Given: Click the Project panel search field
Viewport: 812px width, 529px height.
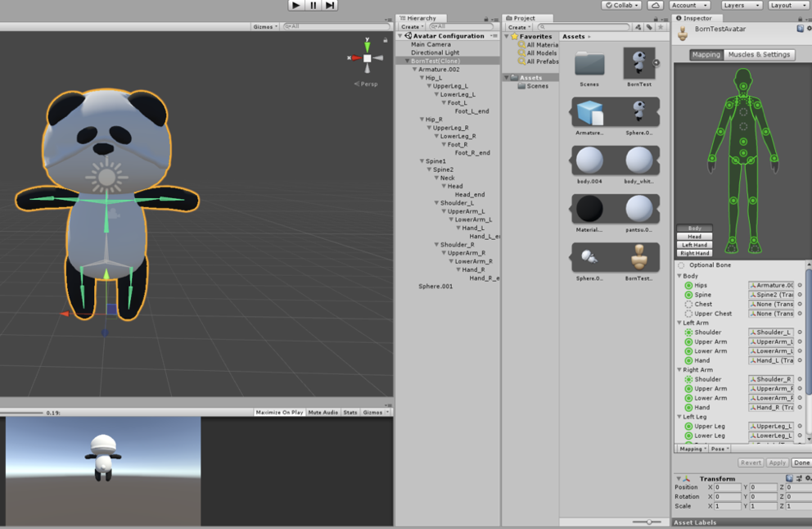Looking at the screenshot, I should 584,27.
